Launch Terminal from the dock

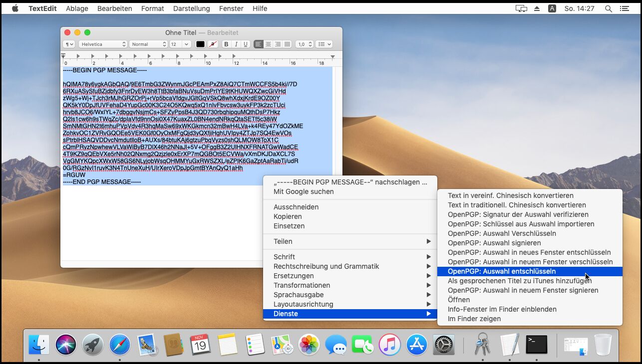pyautogui.click(x=536, y=345)
